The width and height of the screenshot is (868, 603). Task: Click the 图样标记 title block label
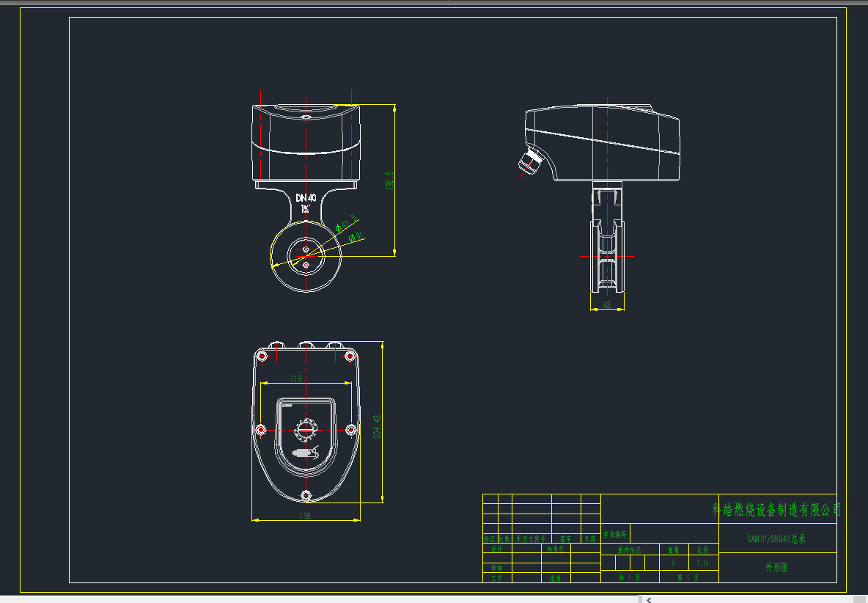[x=630, y=550]
